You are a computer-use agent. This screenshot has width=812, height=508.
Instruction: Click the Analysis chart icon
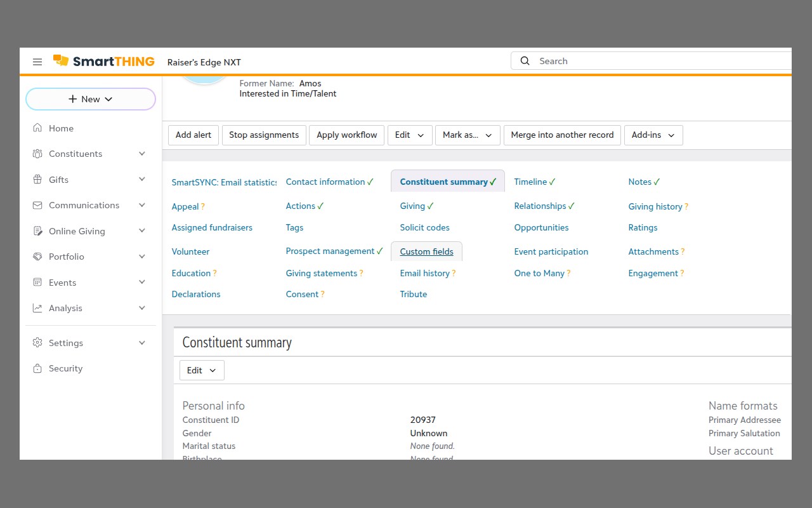pos(38,308)
